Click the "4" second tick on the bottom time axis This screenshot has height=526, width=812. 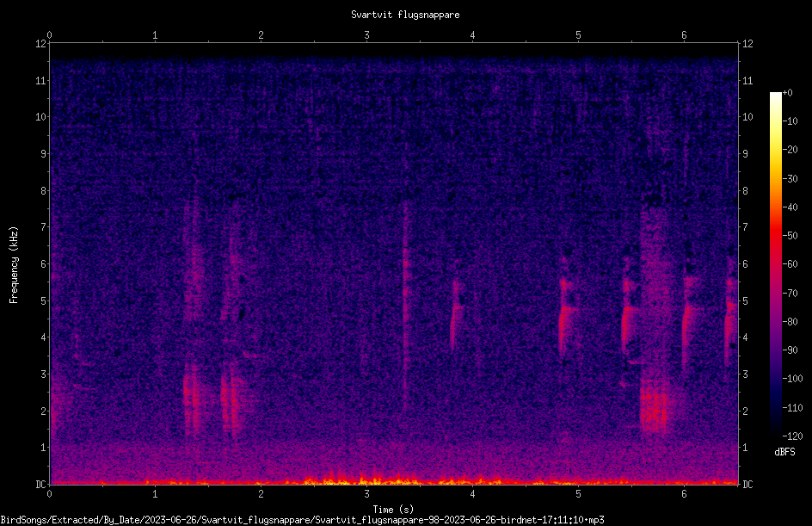pos(472,494)
